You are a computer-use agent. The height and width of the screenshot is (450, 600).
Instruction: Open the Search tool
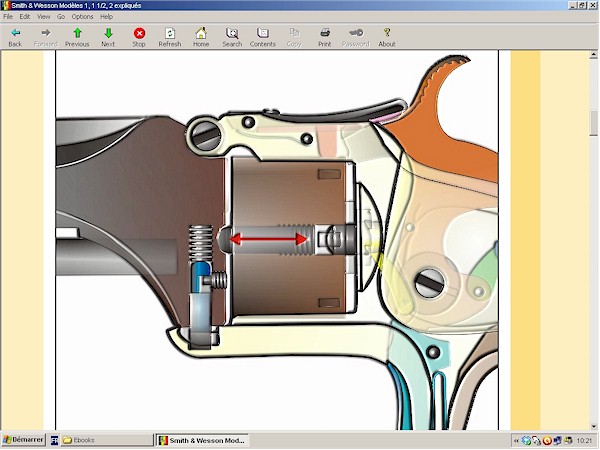[x=232, y=34]
